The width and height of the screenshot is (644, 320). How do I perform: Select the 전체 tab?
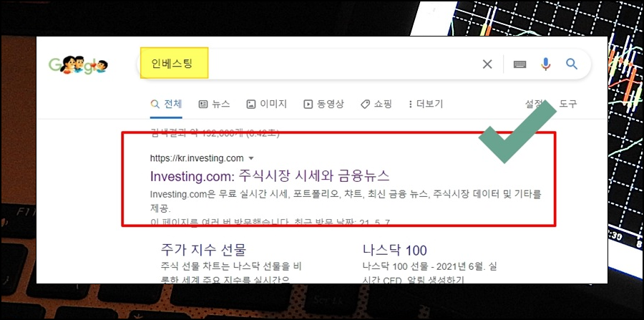click(x=166, y=104)
